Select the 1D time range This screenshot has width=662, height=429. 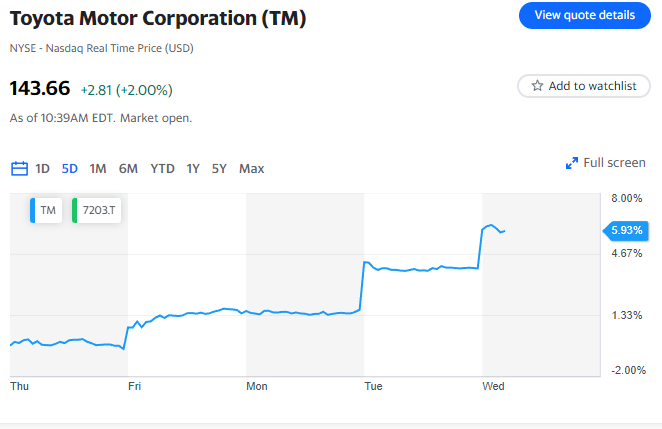point(42,168)
